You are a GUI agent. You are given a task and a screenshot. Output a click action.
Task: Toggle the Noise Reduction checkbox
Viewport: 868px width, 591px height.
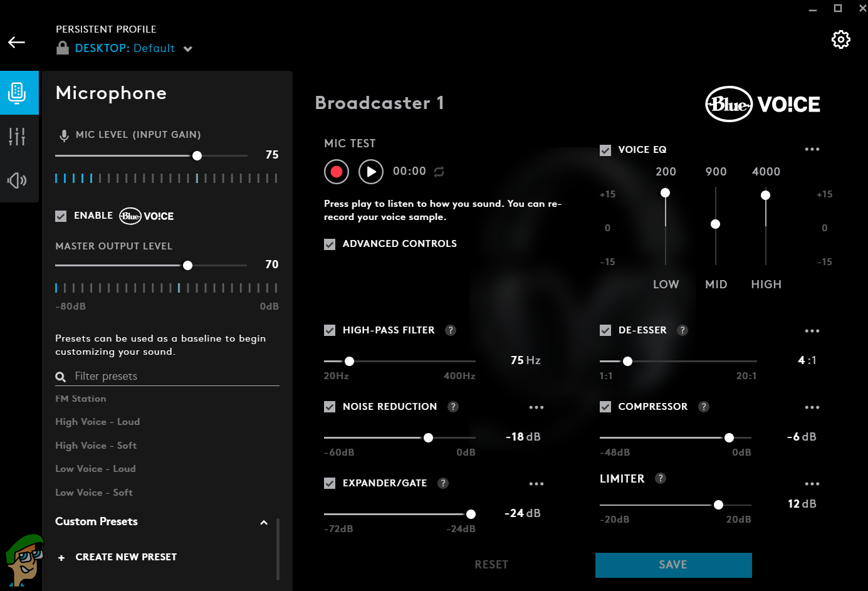click(x=330, y=407)
